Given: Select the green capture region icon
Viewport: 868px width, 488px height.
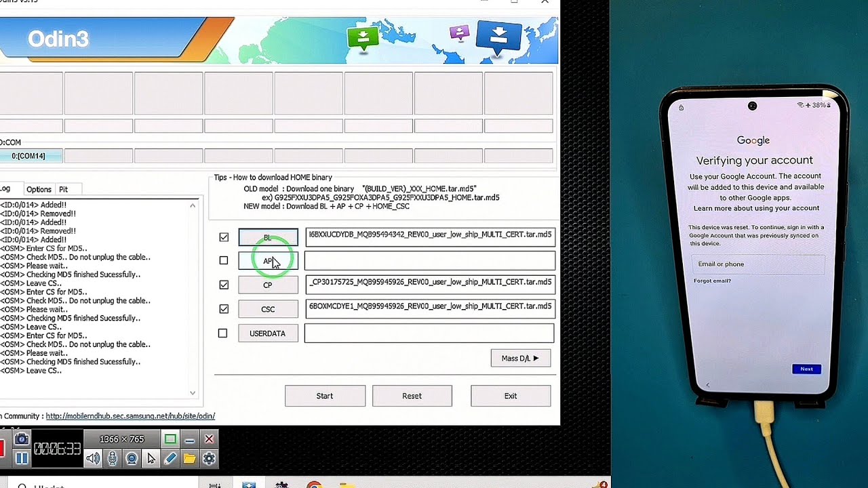Looking at the screenshot, I should [x=170, y=439].
